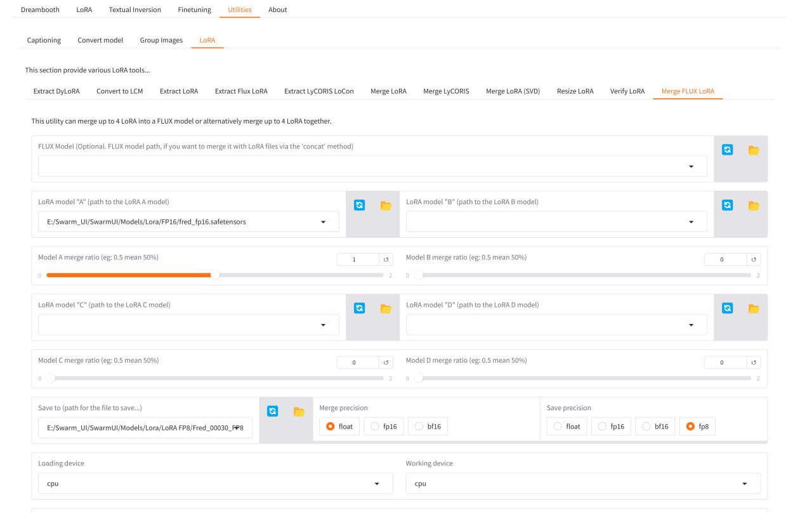Open the Convert model sub-tab
The height and width of the screenshot is (513, 812).
point(100,40)
